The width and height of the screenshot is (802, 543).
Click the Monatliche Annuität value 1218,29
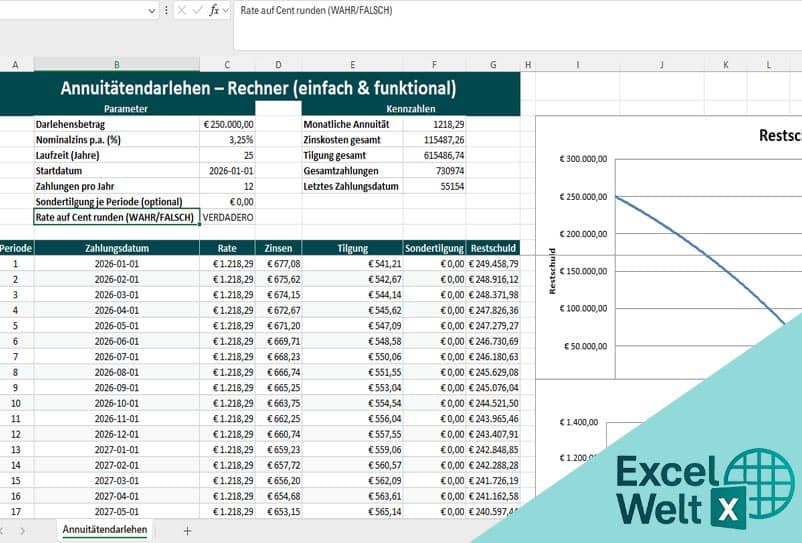click(434, 124)
